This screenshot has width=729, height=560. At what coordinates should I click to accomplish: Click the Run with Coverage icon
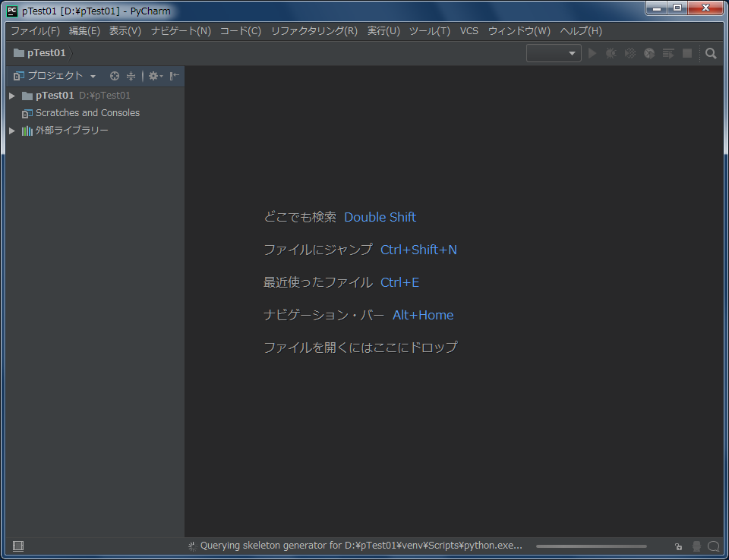click(630, 53)
